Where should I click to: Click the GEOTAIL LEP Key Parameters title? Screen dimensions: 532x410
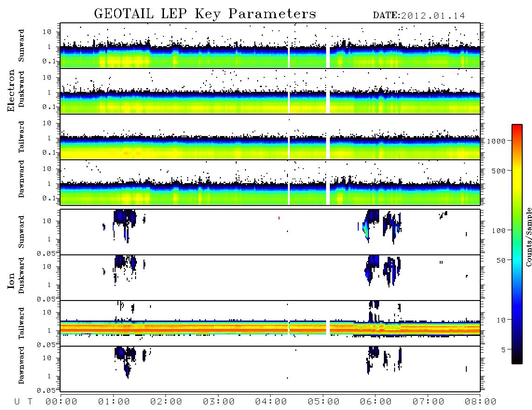coord(205,14)
